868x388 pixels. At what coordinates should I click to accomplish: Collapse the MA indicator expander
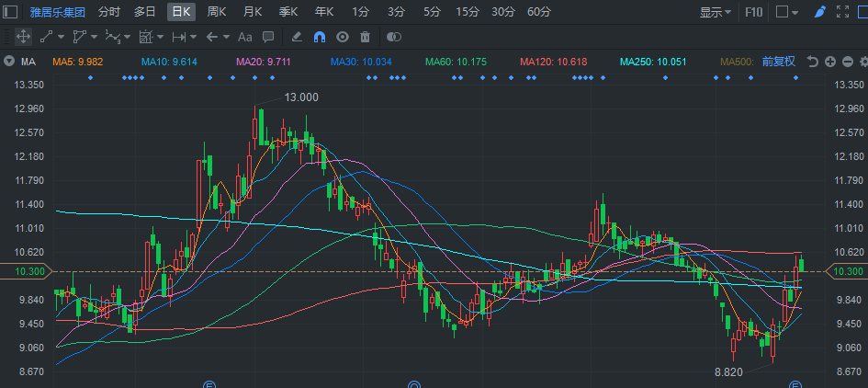(9, 62)
